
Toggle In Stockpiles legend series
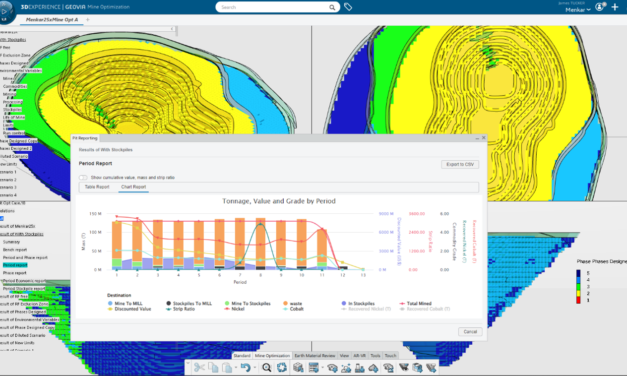(x=358, y=304)
